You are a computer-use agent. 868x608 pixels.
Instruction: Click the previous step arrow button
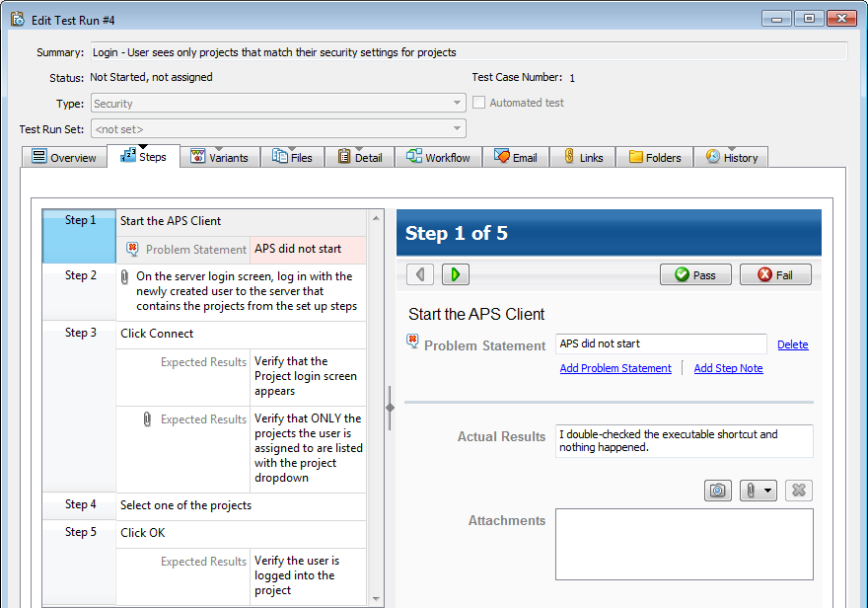click(x=420, y=274)
